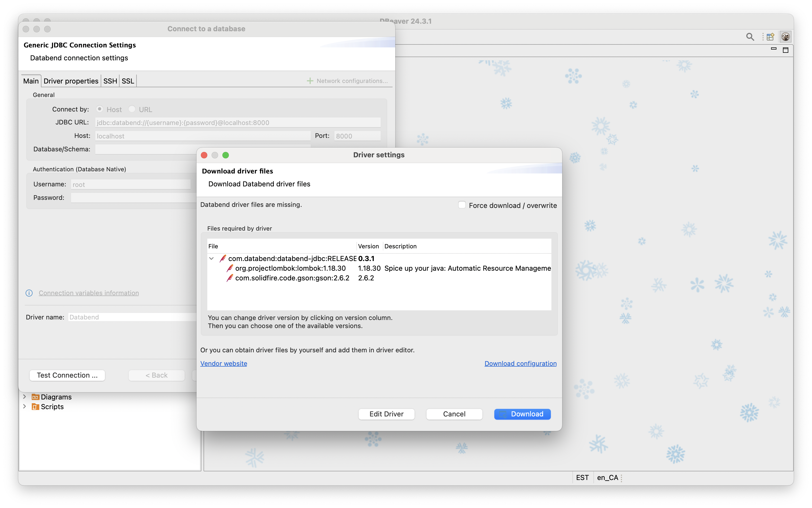The height and width of the screenshot is (508, 812).
Task: Enable Force download / overwrite checkbox
Action: click(462, 205)
